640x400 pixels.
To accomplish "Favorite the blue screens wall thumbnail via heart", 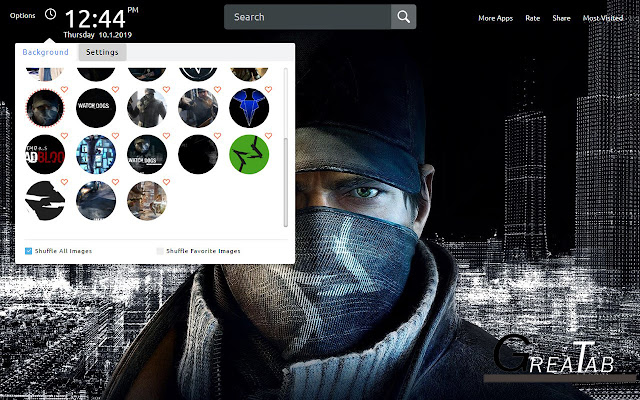I will pos(115,136).
